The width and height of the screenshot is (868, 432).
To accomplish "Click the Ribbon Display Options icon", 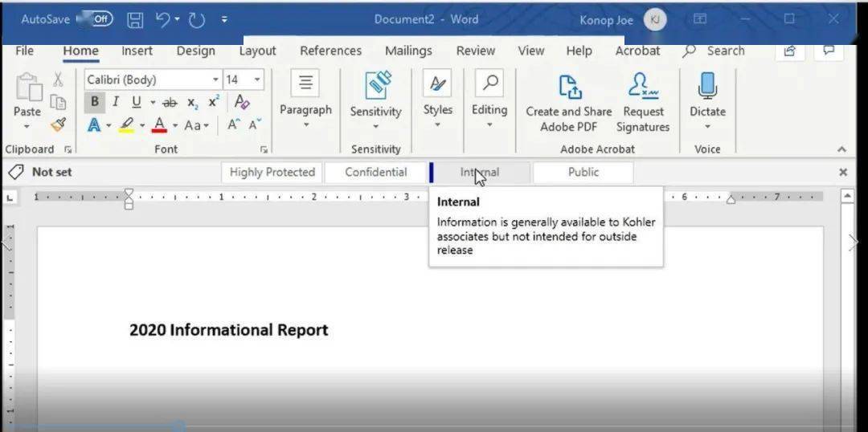I will tap(700, 19).
